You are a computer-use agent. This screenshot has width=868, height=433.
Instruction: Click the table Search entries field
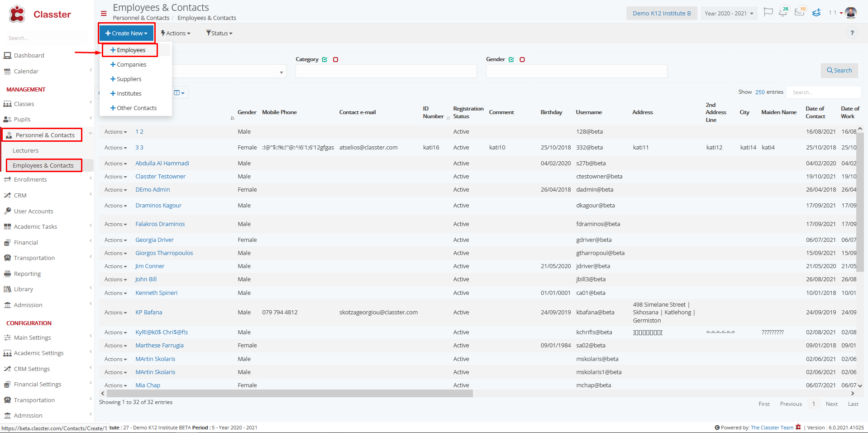(x=824, y=92)
